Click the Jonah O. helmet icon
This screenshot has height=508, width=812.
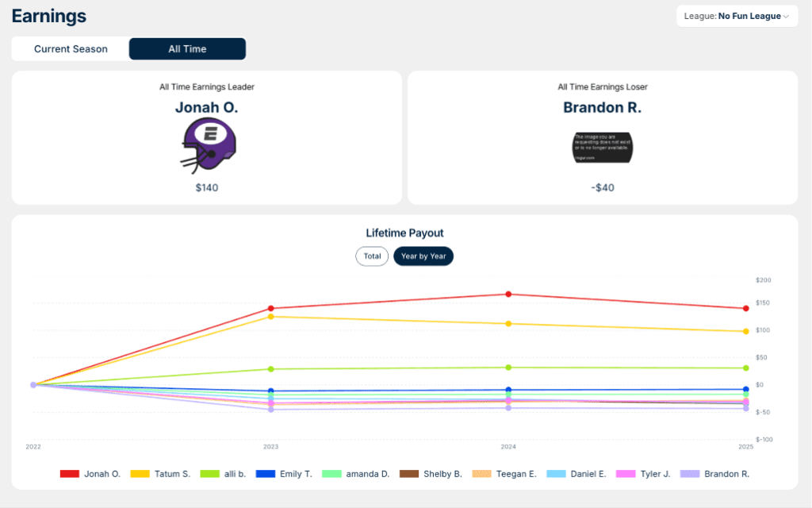(x=206, y=146)
